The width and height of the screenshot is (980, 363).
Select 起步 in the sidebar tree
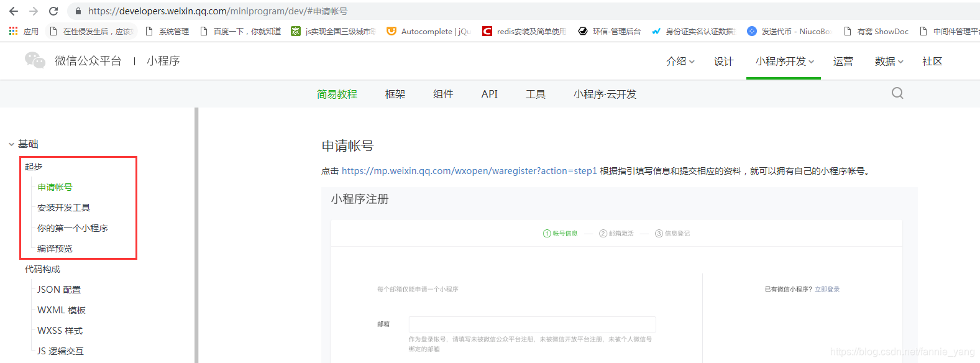(x=34, y=167)
